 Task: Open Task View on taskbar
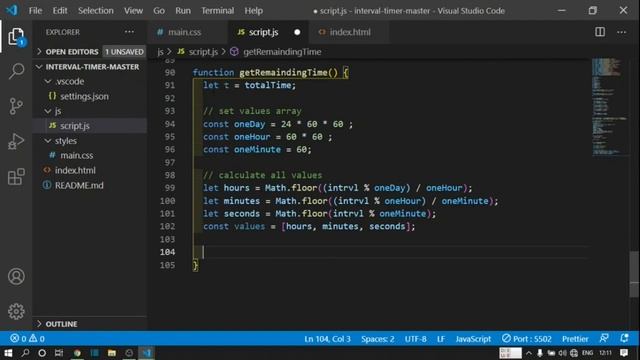[59, 353]
